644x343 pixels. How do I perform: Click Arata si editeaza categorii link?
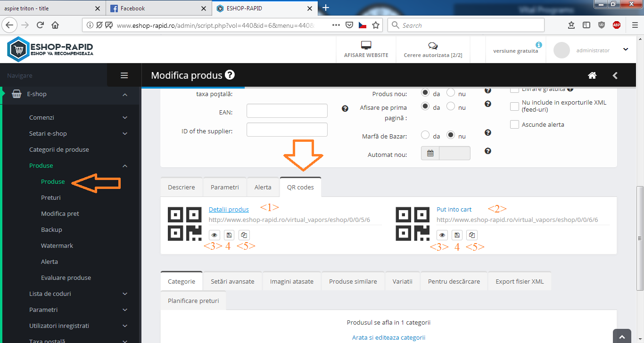(x=388, y=337)
